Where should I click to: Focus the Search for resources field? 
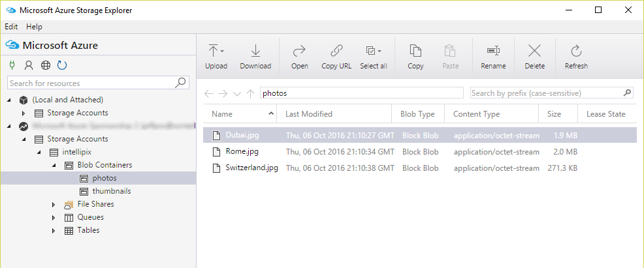98,83
